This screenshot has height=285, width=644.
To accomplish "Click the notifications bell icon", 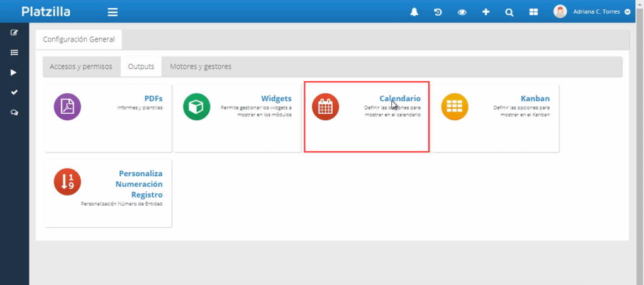I will (x=414, y=13).
